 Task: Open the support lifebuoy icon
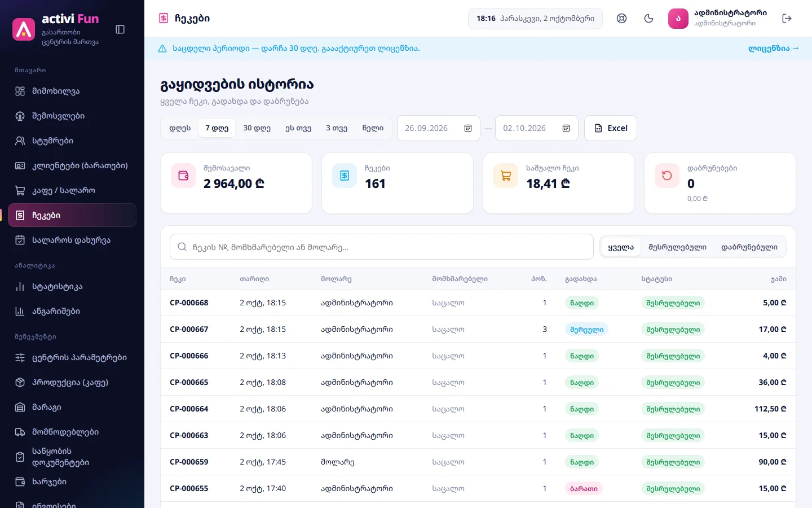point(621,19)
